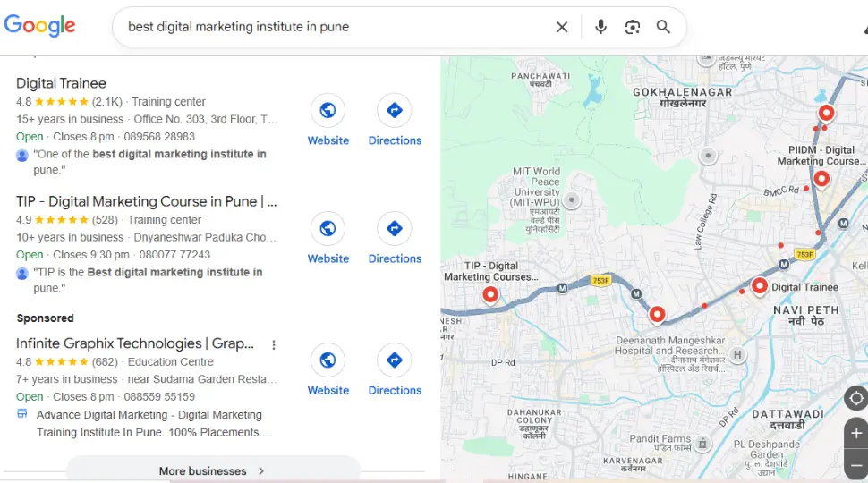The width and height of the screenshot is (868, 483).
Task: Open Infinite Graphix website globe icon
Action: point(328,360)
